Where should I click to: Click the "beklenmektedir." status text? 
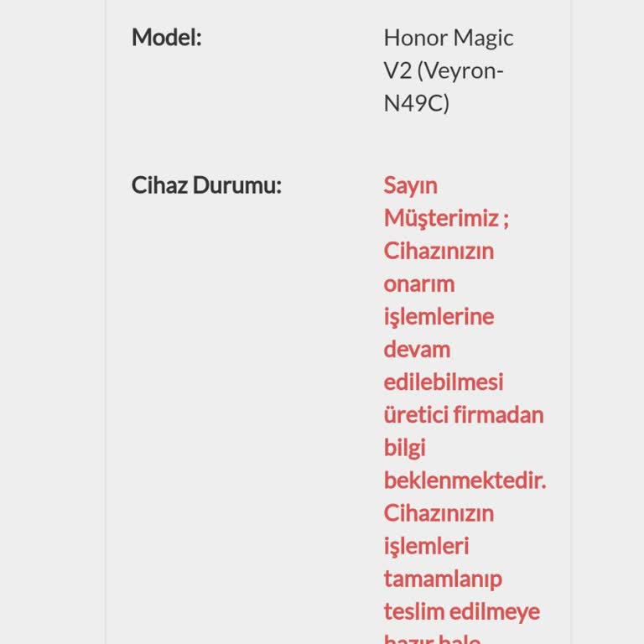click(x=465, y=480)
